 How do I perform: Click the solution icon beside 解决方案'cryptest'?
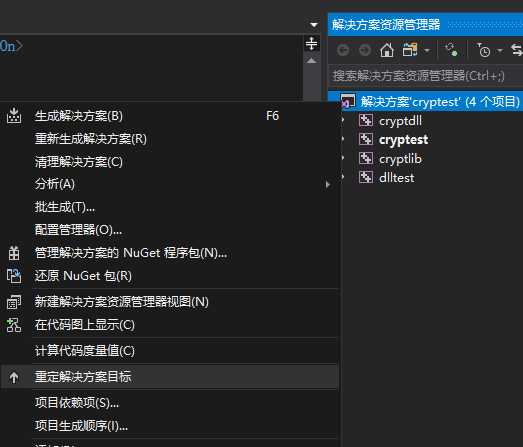pyautogui.click(x=348, y=101)
